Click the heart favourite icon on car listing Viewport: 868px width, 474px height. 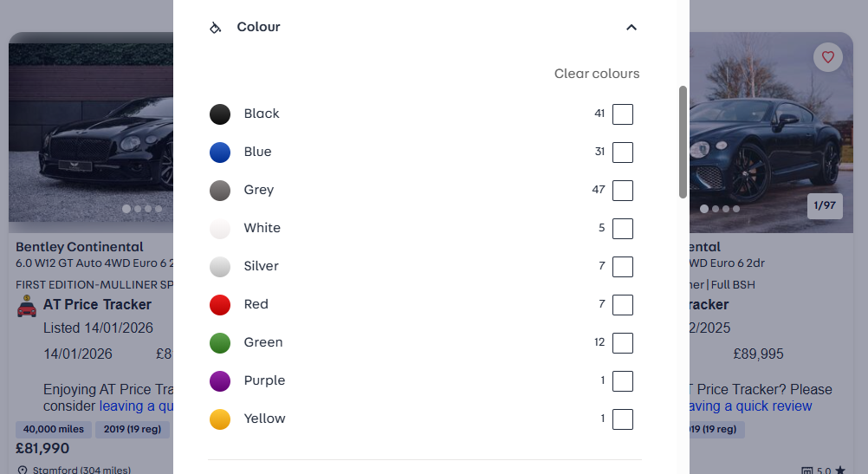point(827,57)
